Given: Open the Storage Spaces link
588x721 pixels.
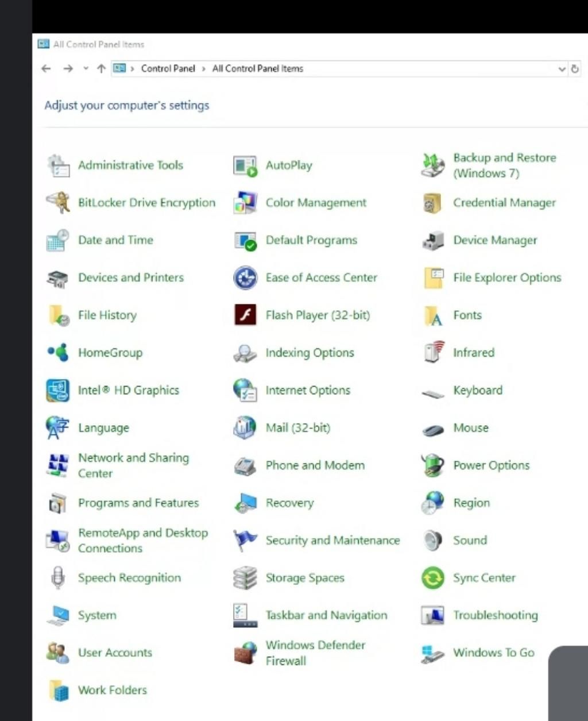Looking at the screenshot, I should 305,578.
